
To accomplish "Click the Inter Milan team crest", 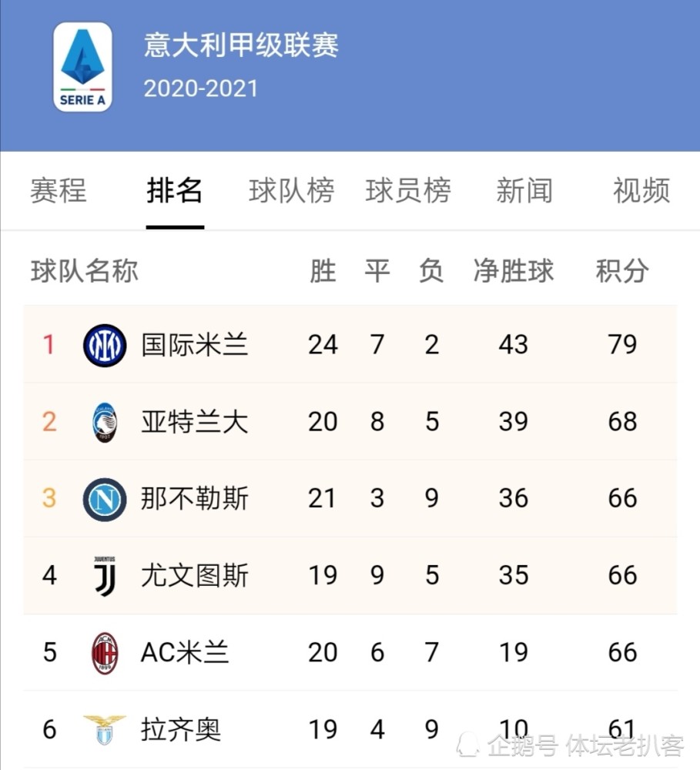I will click(105, 345).
